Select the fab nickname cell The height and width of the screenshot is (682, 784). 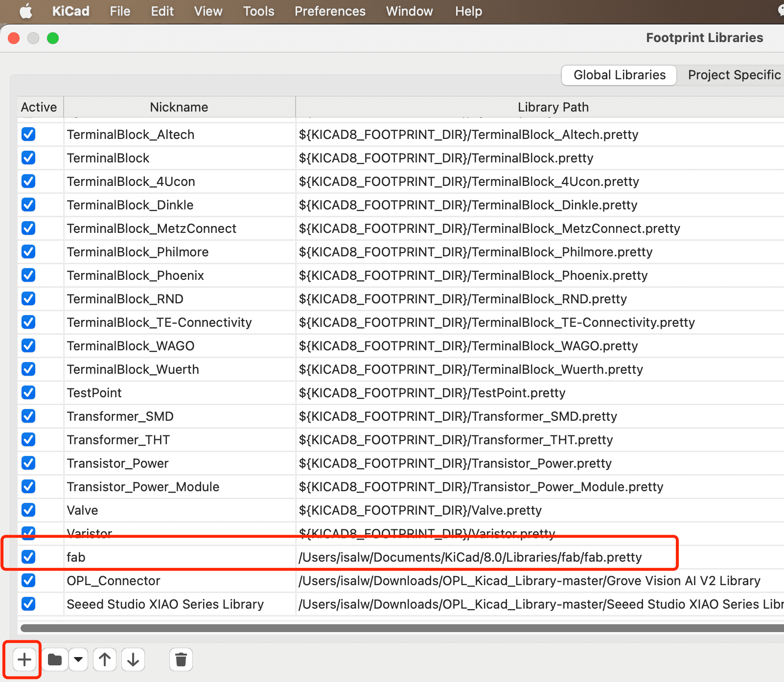click(x=179, y=557)
